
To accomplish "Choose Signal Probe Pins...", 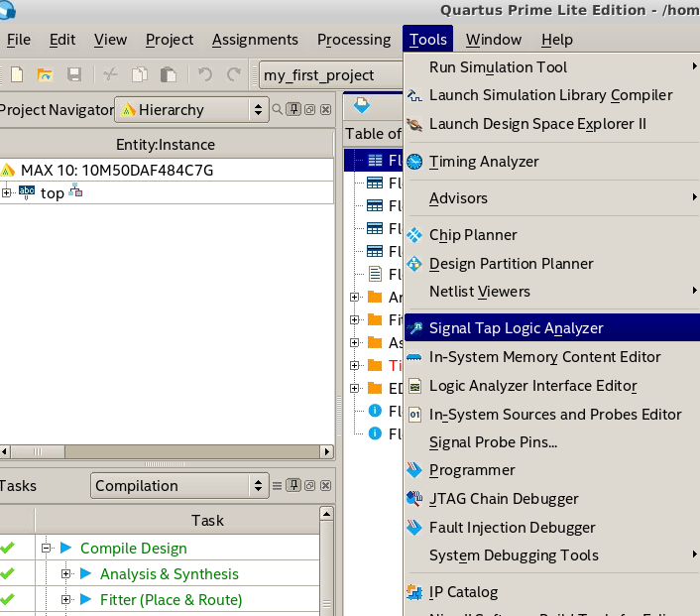I will [x=552, y=442].
